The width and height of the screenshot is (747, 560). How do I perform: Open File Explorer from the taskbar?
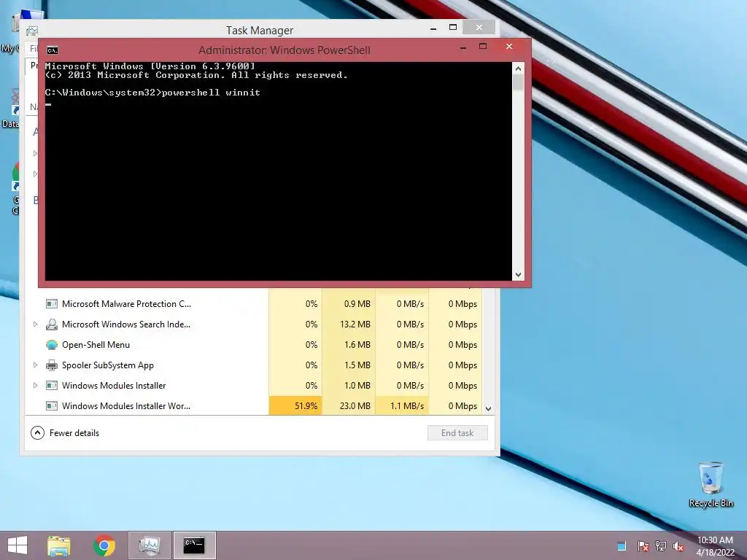tap(59, 545)
